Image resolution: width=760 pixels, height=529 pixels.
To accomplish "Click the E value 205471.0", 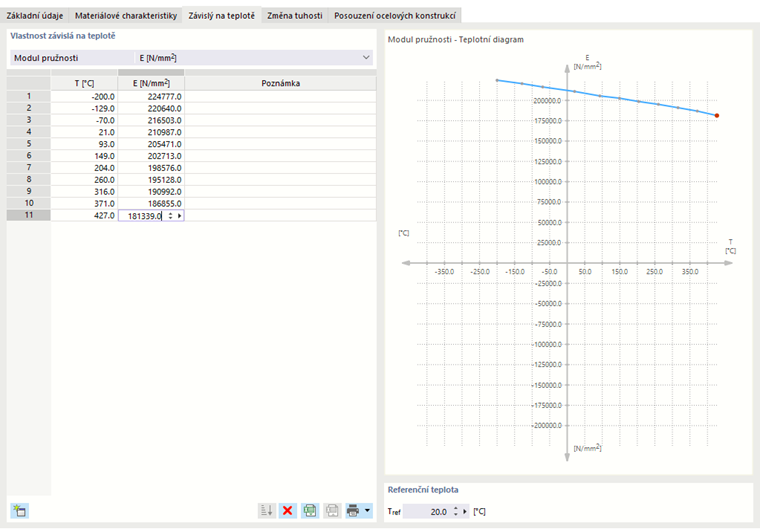I will tap(151, 144).
